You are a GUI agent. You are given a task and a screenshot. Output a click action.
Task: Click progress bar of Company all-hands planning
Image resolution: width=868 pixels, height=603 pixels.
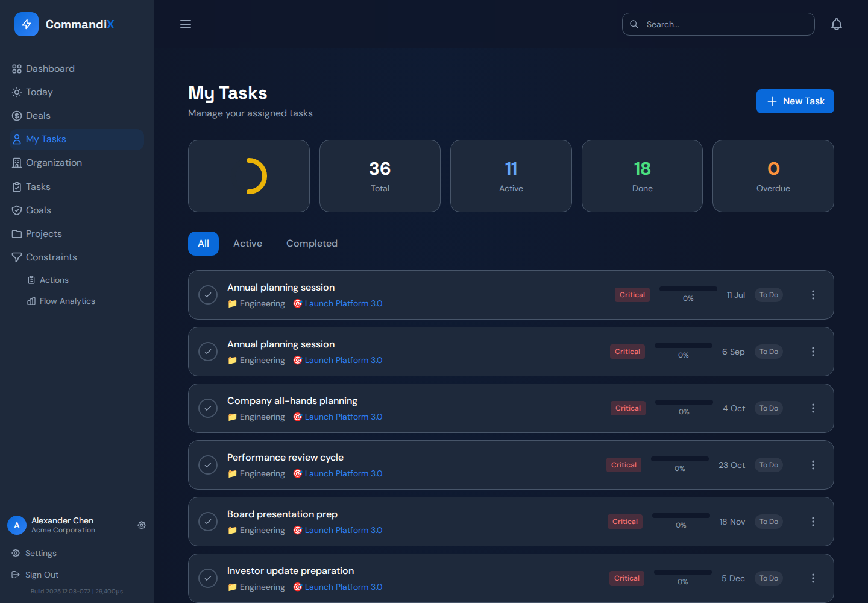(684, 402)
